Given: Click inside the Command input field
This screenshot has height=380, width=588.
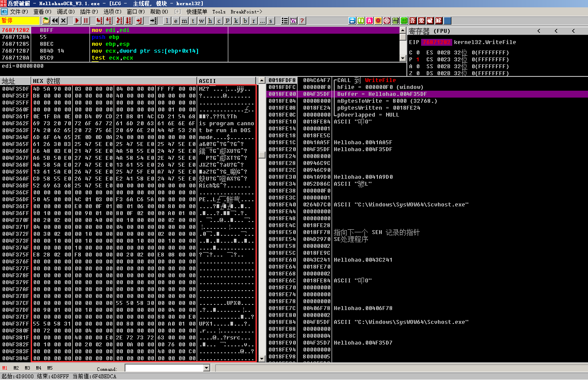Looking at the screenshot, I should (163, 368).
